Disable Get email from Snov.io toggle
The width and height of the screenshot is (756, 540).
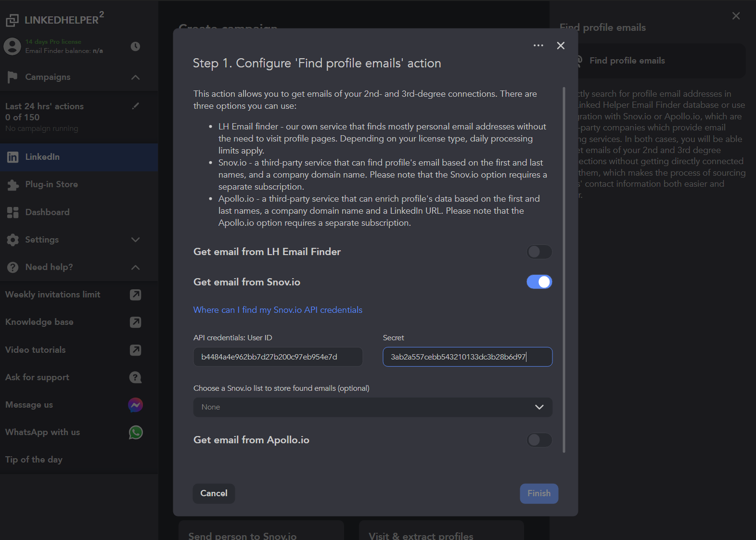[539, 282]
